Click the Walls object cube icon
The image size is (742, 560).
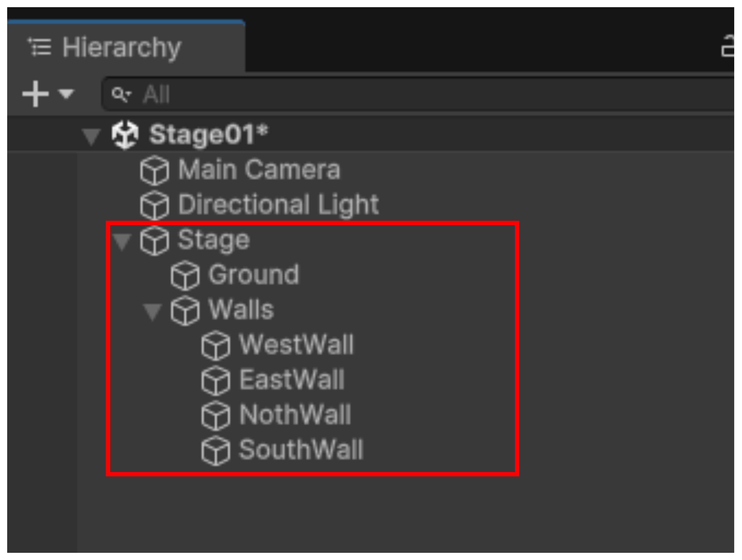(x=185, y=310)
